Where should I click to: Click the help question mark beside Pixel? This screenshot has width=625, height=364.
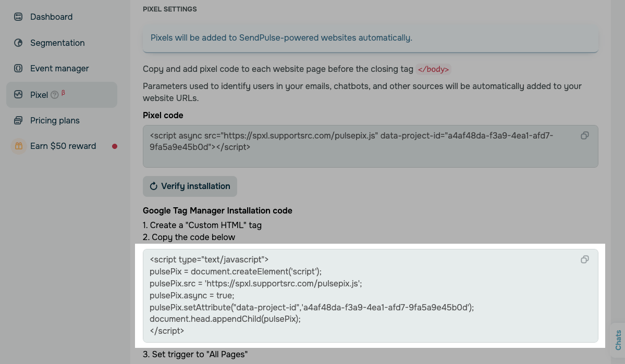55,95
